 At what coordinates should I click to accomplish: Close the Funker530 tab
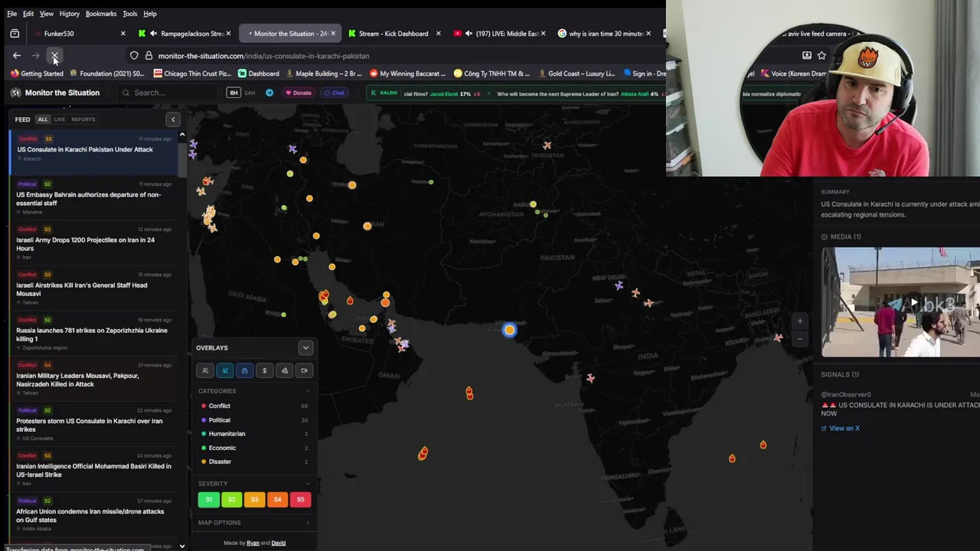click(123, 34)
